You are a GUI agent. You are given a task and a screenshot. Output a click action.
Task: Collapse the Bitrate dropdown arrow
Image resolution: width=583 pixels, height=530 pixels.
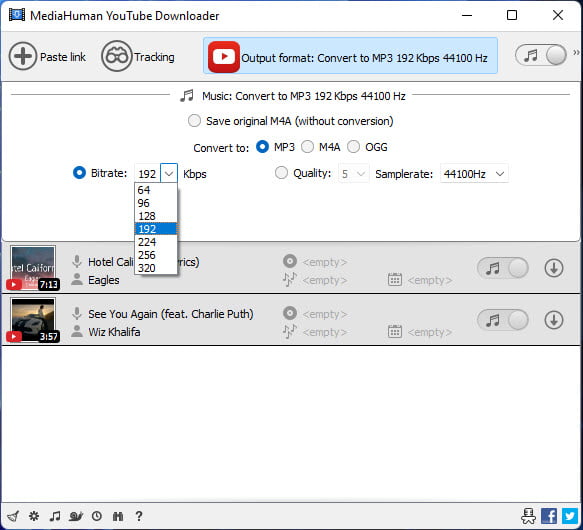click(x=169, y=173)
